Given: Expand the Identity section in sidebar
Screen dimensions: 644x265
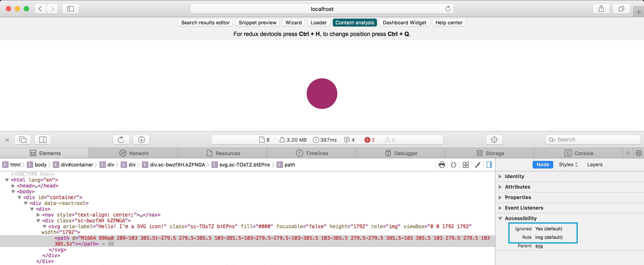Looking at the screenshot, I should [515, 176].
